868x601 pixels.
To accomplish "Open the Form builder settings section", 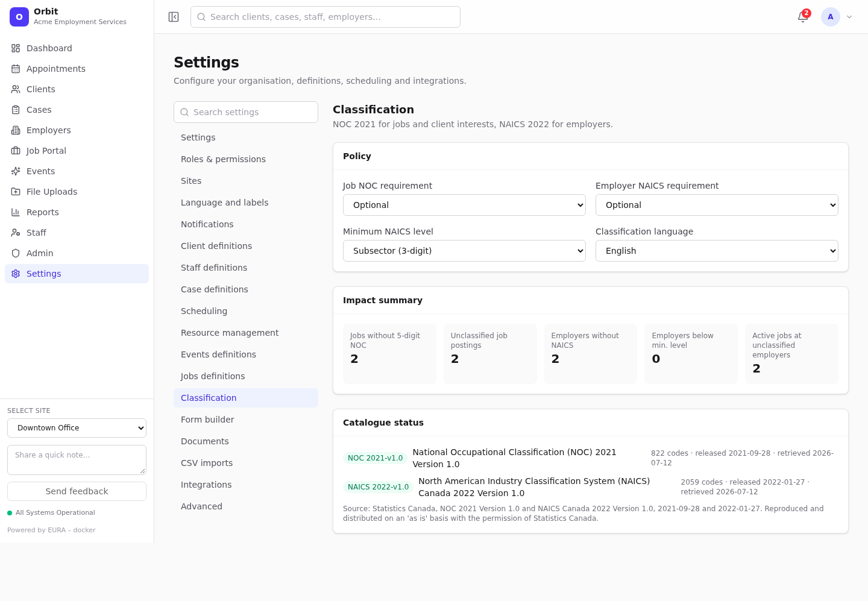I will pyautogui.click(x=246, y=420).
